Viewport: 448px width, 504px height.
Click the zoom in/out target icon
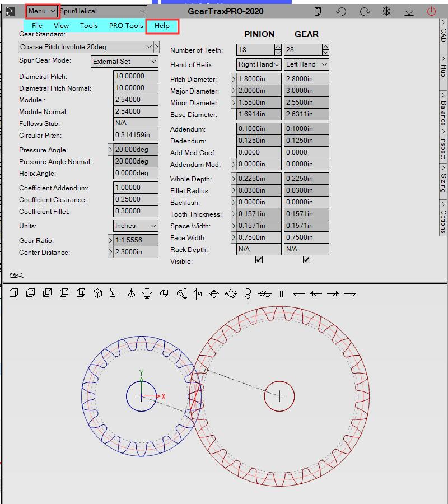coord(181,293)
